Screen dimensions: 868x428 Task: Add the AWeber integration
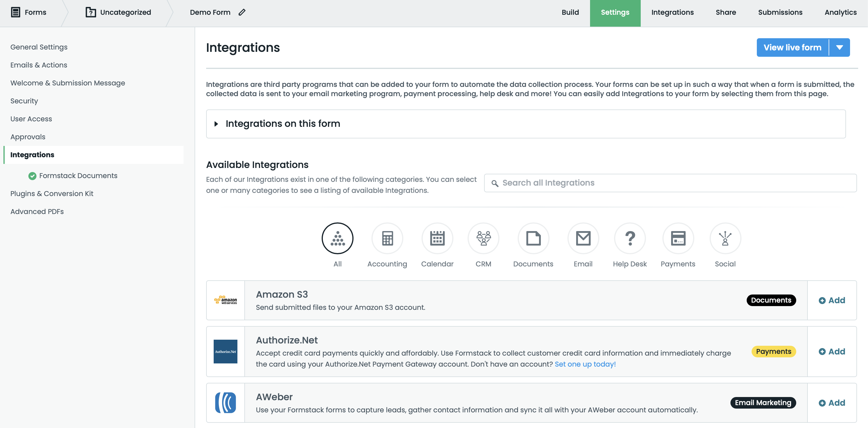click(832, 403)
